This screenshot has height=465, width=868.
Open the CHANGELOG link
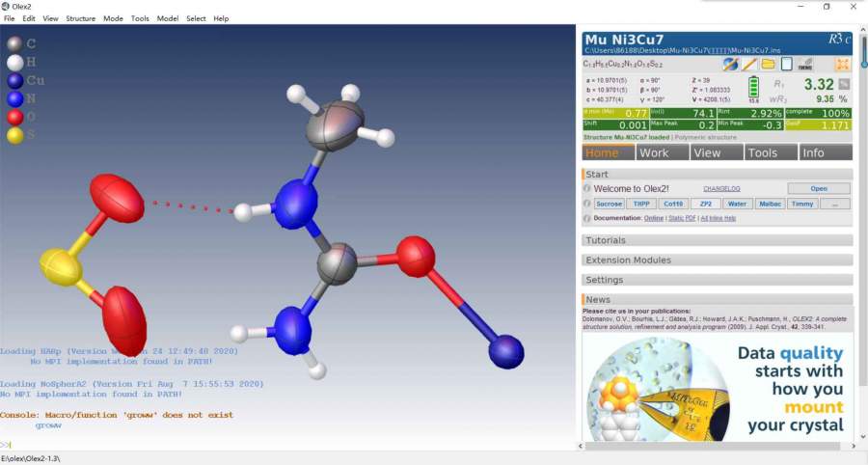tap(721, 189)
